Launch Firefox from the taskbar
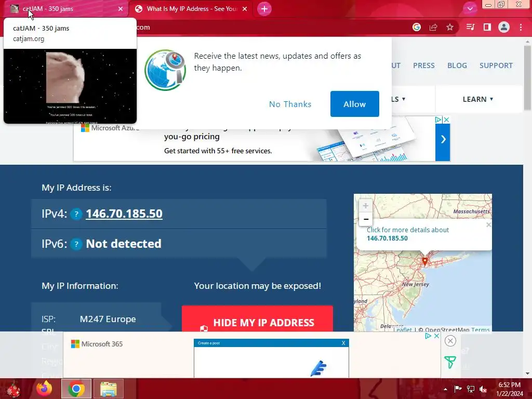Viewport: 532px width, 399px height. (45, 389)
